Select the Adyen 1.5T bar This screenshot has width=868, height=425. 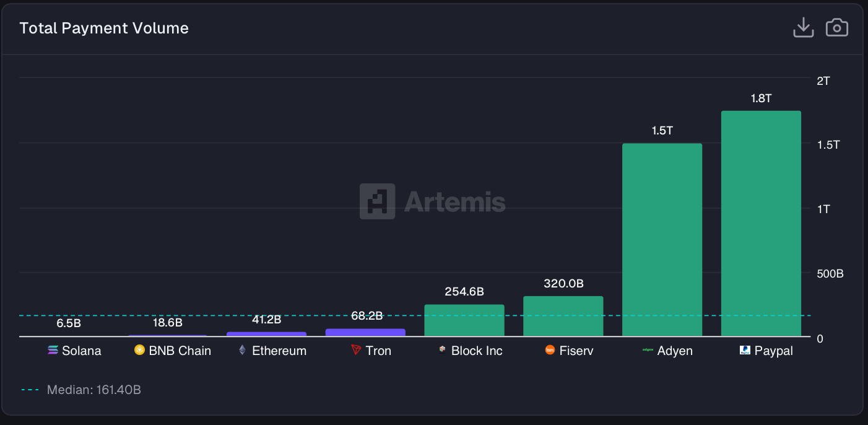662,240
